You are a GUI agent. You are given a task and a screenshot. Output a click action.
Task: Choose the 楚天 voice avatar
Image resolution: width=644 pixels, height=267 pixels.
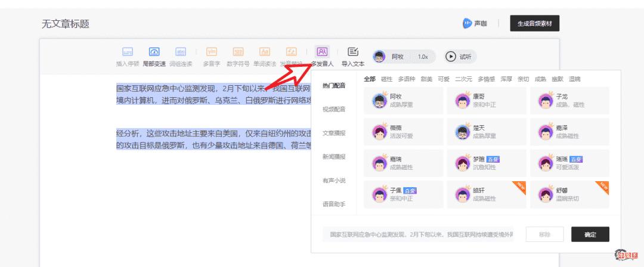(x=463, y=132)
